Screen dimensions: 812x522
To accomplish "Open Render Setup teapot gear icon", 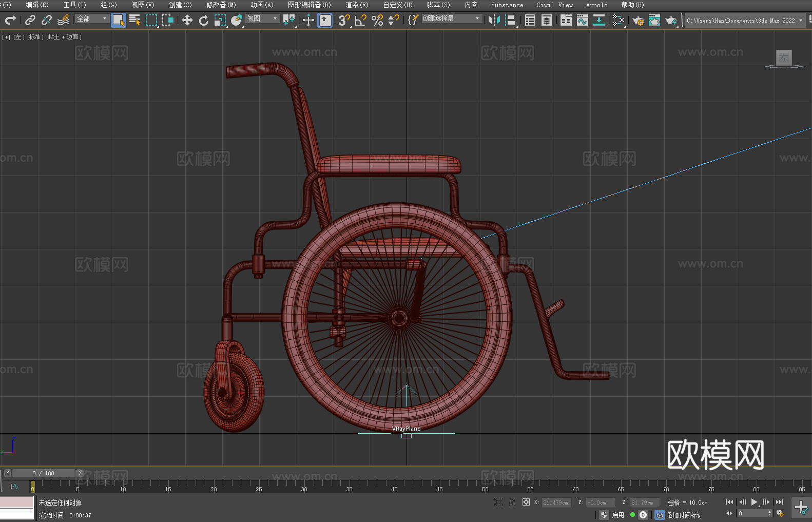I will pos(638,20).
